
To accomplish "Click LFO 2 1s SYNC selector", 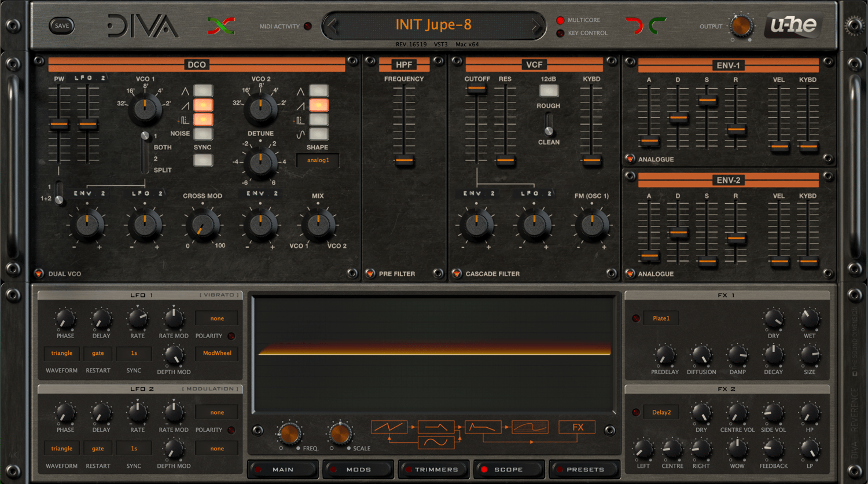I will [x=134, y=448].
